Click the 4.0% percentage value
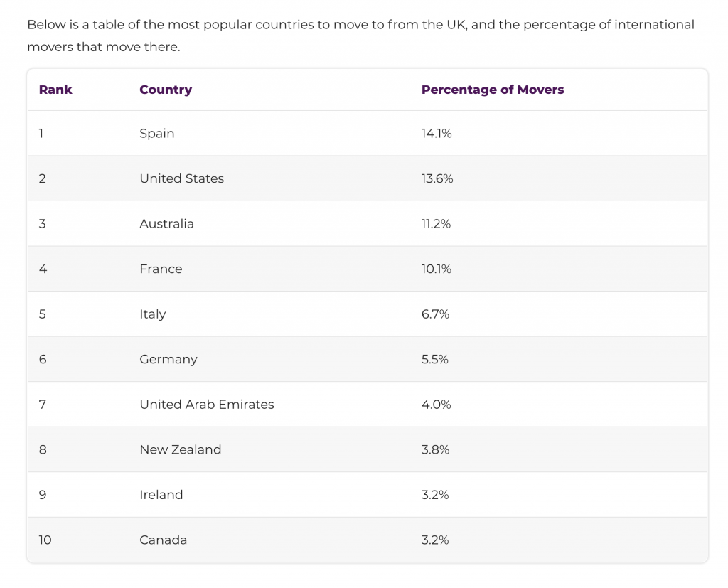 coord(436,405)
